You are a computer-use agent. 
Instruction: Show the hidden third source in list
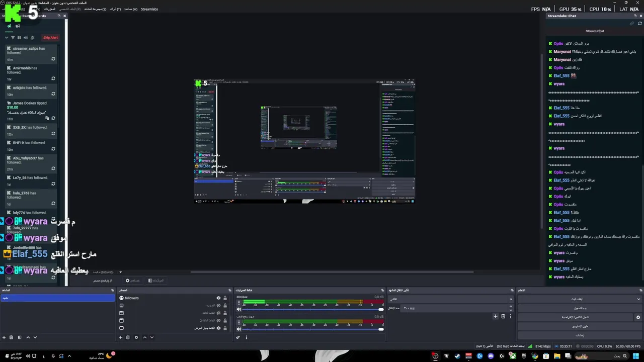pyautogui.click(x=218, y=313)
